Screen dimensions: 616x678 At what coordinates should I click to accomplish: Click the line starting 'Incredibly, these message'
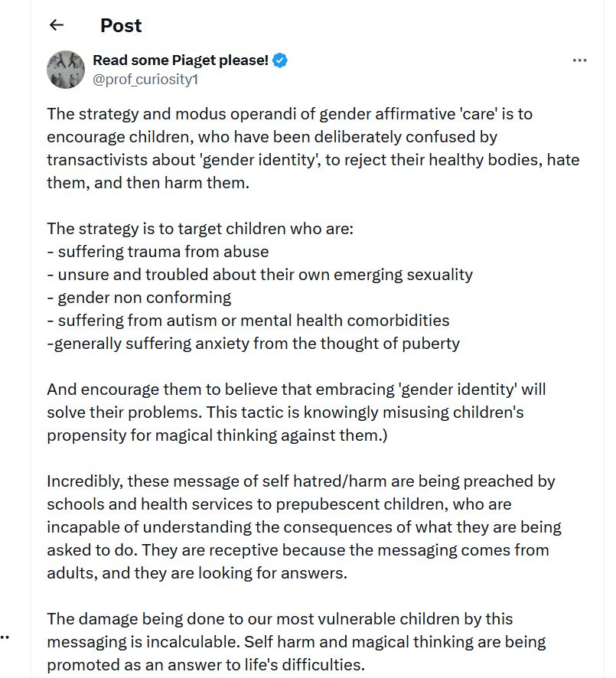pyautogui.click(x=301, y=481)
